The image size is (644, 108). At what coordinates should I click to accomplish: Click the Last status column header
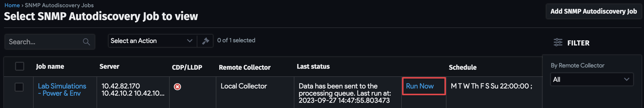[x=313, y=66]
